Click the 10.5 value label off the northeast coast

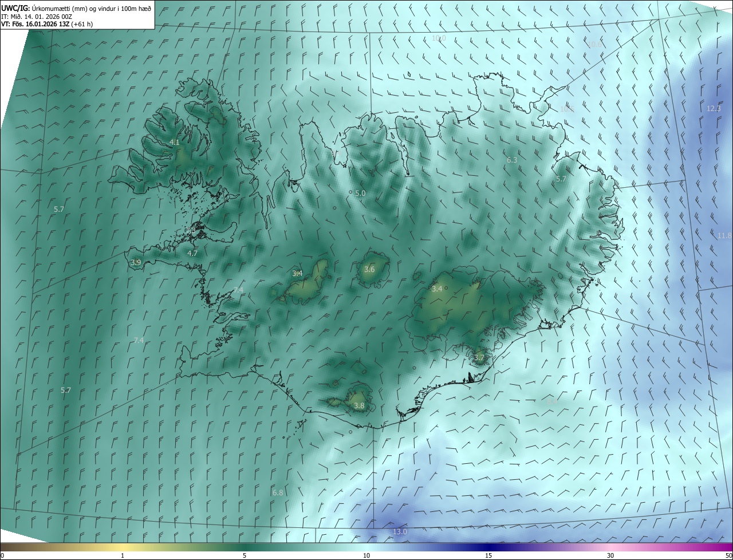(566, 108)
